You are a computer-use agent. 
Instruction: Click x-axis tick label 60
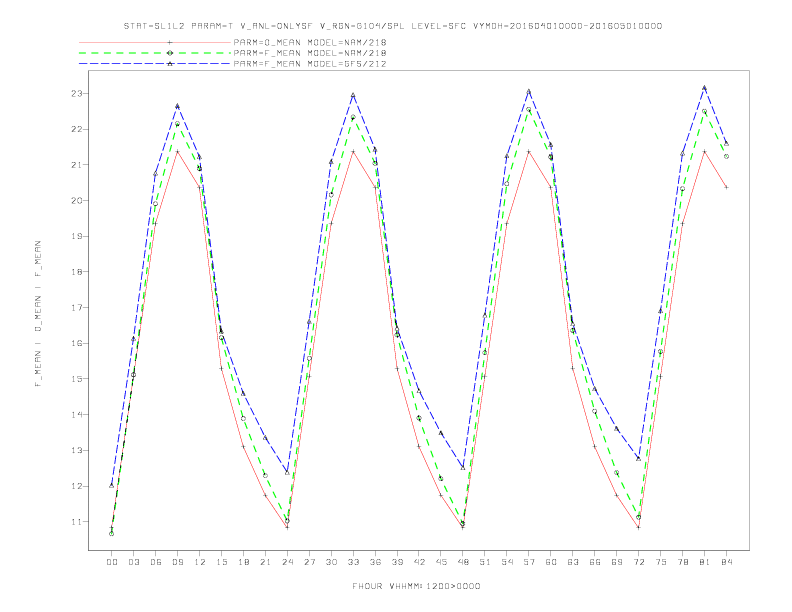[551, 562]
